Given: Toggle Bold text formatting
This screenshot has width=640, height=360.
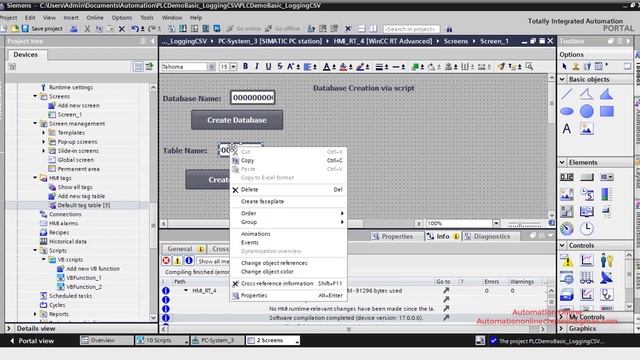Looking at the screenshot, I should 245,67.
